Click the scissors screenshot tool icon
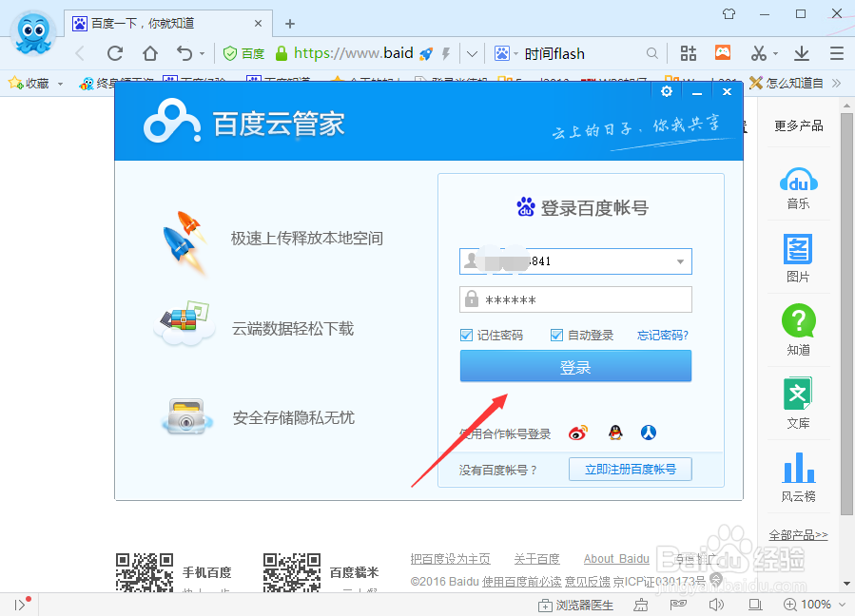Image resolution: width=855 pixels, height=616 pixels. point(759,53)
